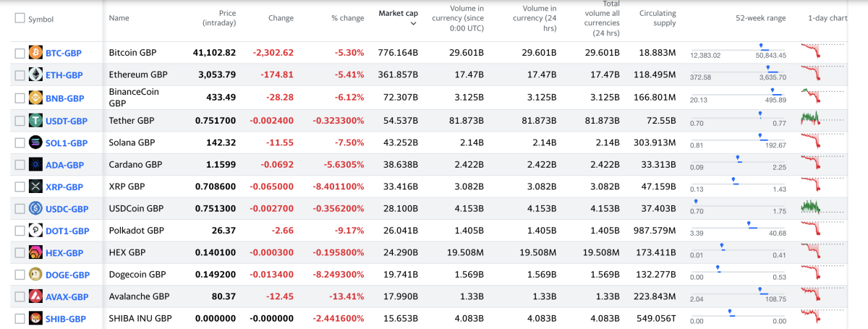Screen dimensions: 868x329
Task: Click the Circulating supply column header
Action: 658,18
